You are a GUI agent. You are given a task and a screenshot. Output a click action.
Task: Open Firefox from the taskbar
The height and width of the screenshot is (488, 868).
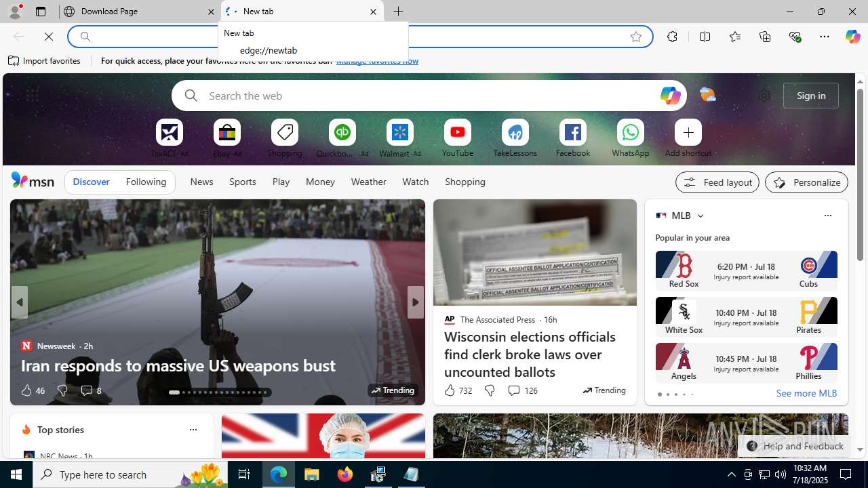pyautogui.click(x=345, y=474)
